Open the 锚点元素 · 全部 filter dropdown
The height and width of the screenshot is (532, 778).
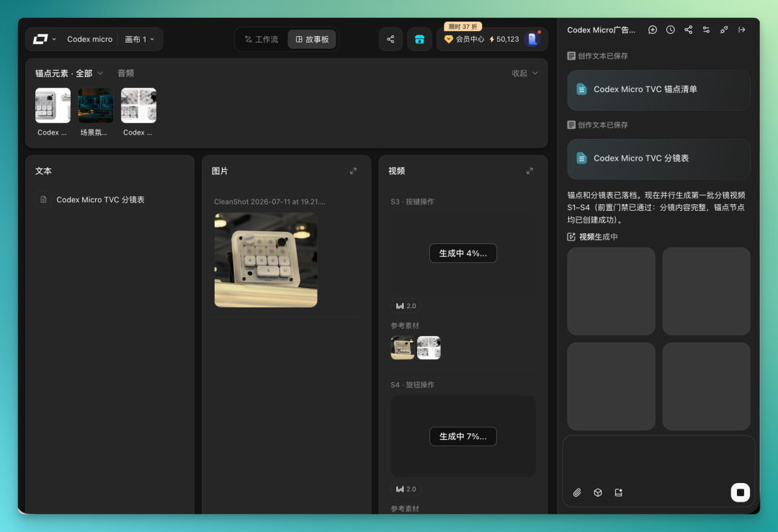(69, 73)
